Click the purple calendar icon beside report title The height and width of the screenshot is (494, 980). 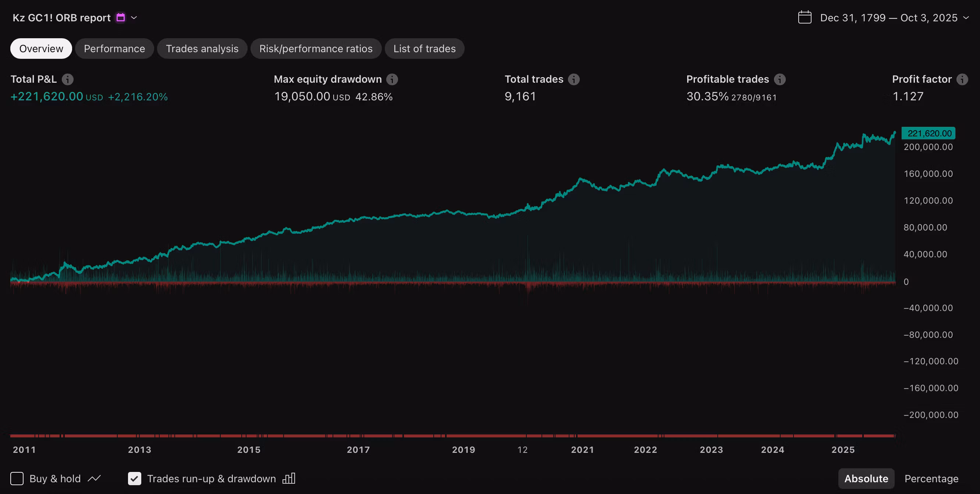tap(121, 18)
